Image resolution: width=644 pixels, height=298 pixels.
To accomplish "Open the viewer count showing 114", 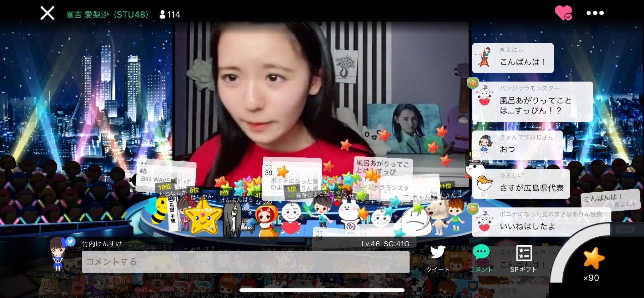I will pyautogui.click(x=170, y=14).
